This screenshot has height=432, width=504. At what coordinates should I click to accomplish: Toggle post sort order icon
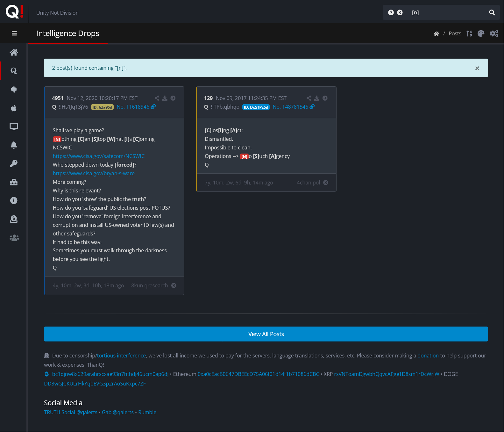pyautogui.click(x=469, y=33)
